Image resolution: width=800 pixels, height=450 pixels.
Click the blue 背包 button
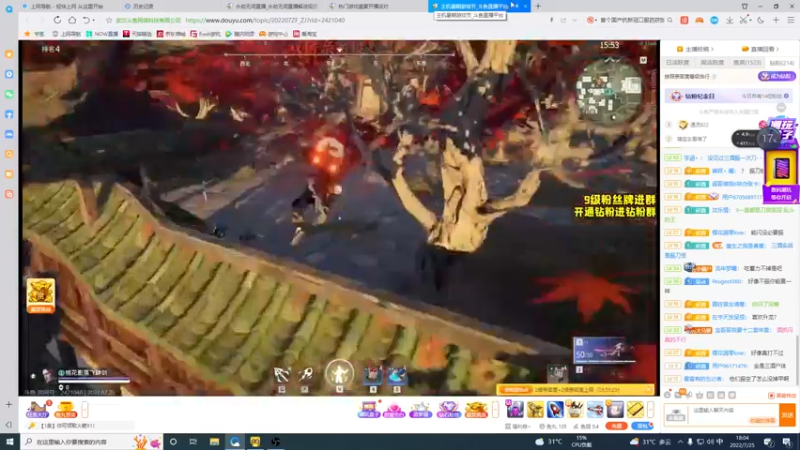pos(642,426)
